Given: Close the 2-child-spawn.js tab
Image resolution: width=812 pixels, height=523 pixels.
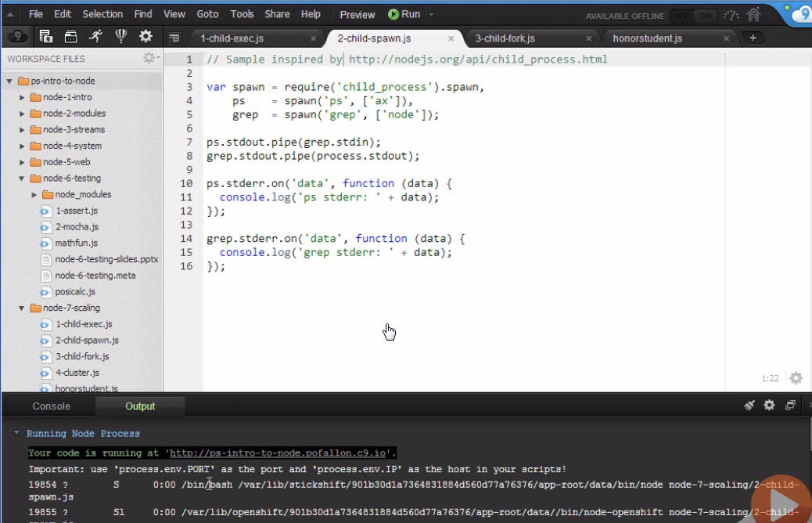Looking at the screenshot, I should 451,38.
